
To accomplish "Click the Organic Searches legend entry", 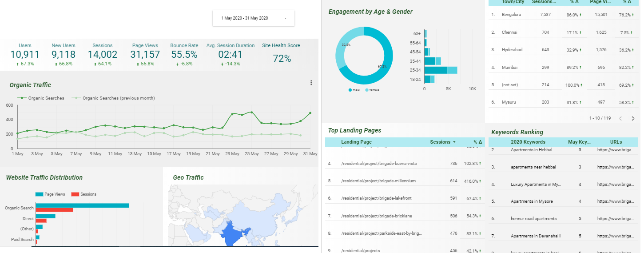I will pos(41,98).
